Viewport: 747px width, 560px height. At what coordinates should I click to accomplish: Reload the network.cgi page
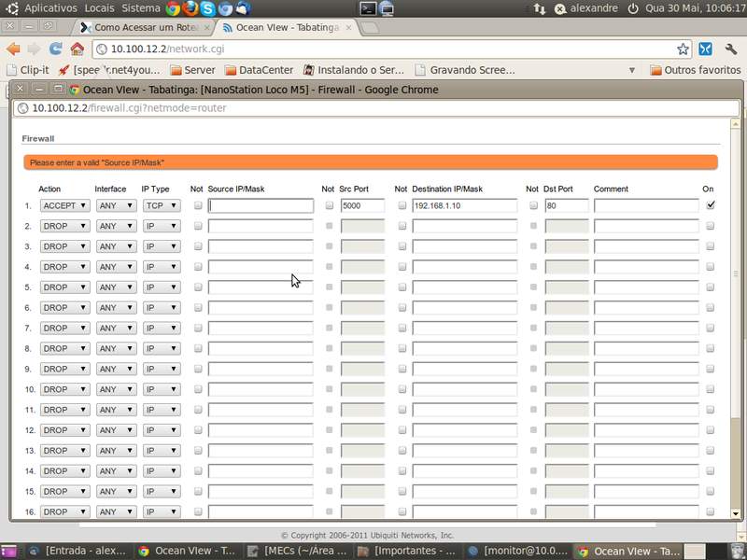coord(56,49)
